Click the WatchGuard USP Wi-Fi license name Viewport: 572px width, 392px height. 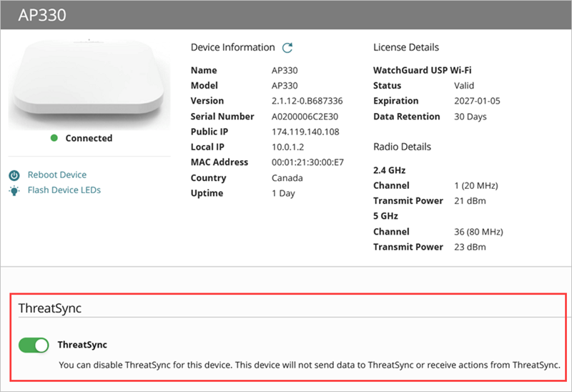coord(422,70)
